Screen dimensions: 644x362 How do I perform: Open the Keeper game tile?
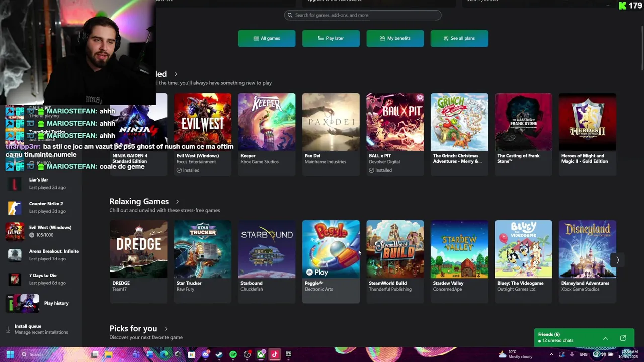[x=267, y=134]
